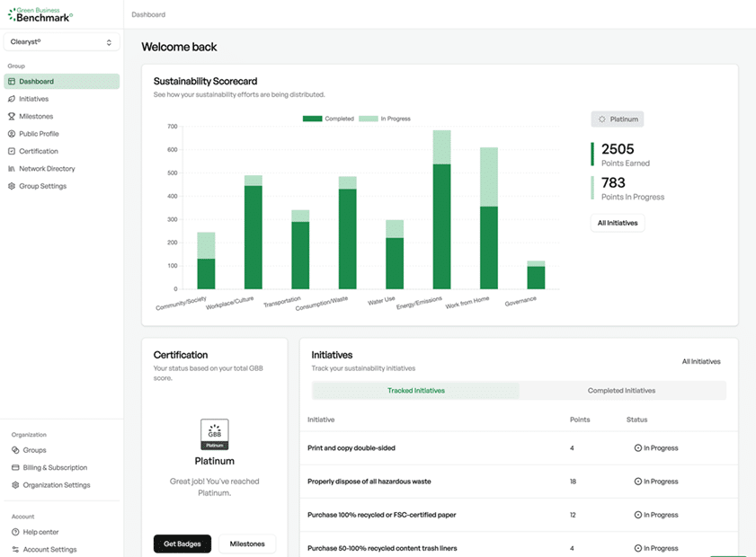Click the Milestones trophy icon
The width and height of the screenshot is (756, 557).
(x=12, y=117)
